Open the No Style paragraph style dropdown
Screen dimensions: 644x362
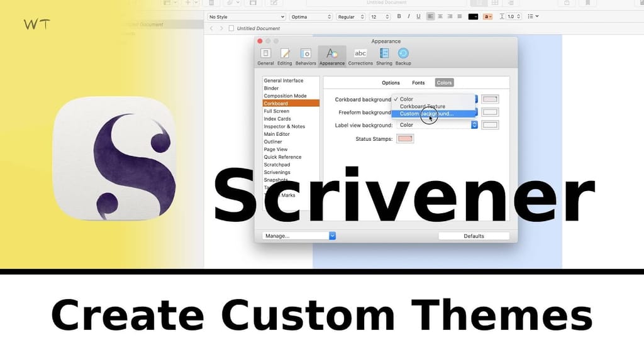(247, 17)
